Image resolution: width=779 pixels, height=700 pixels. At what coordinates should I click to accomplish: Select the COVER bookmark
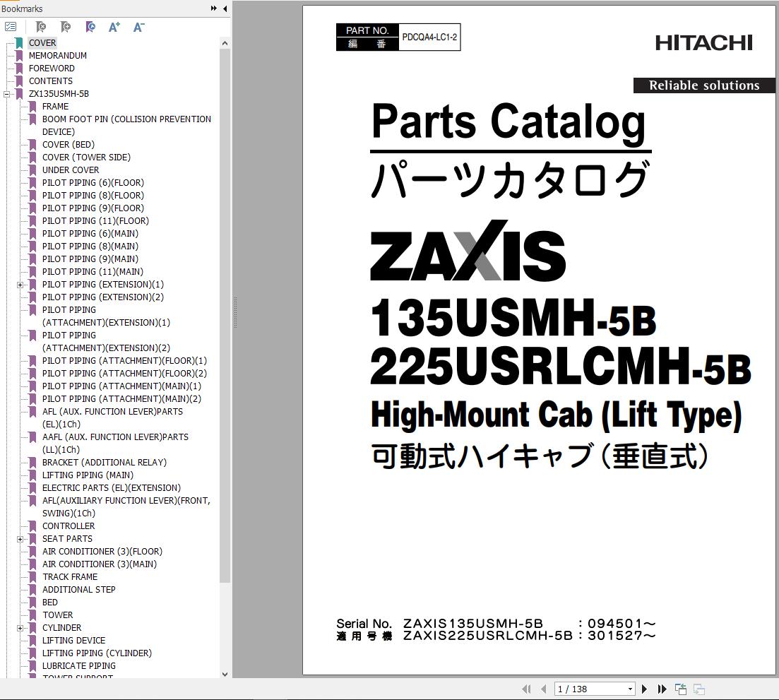coord(42,42)
